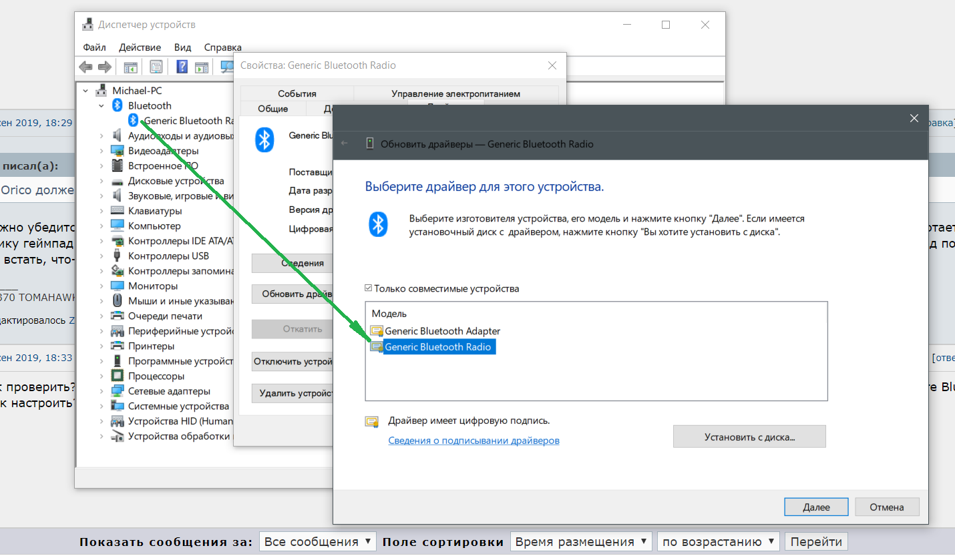Screen dimensions: 955x560
Task: Click the show/hide console tree toolbar icon
Action: click(x=130, y=67)
